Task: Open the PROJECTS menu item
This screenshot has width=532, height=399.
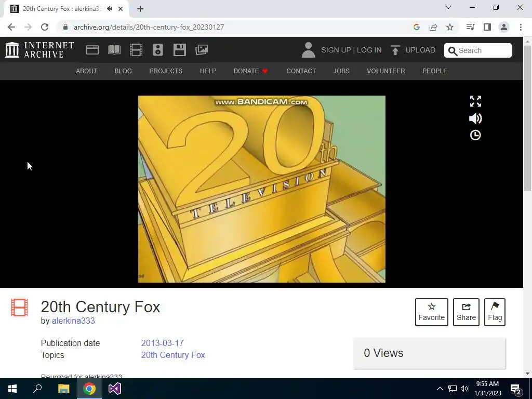Action: tap(166, 71)
